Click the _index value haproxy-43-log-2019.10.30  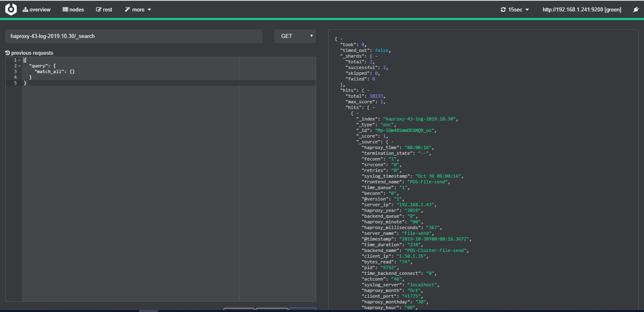coord(419,119)
